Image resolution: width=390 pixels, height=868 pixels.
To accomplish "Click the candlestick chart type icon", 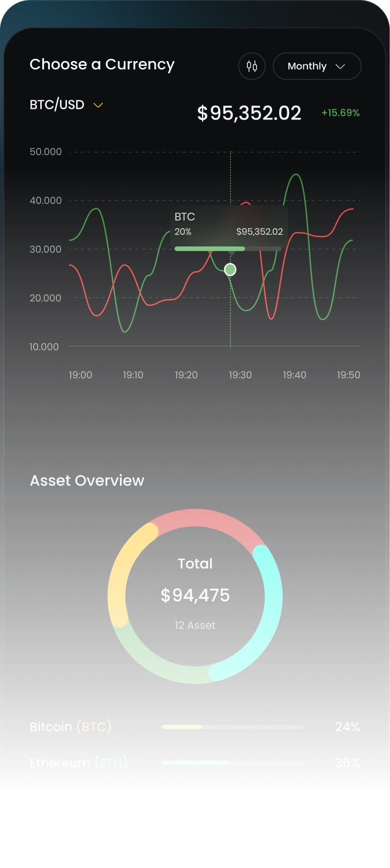I will 252,66.
